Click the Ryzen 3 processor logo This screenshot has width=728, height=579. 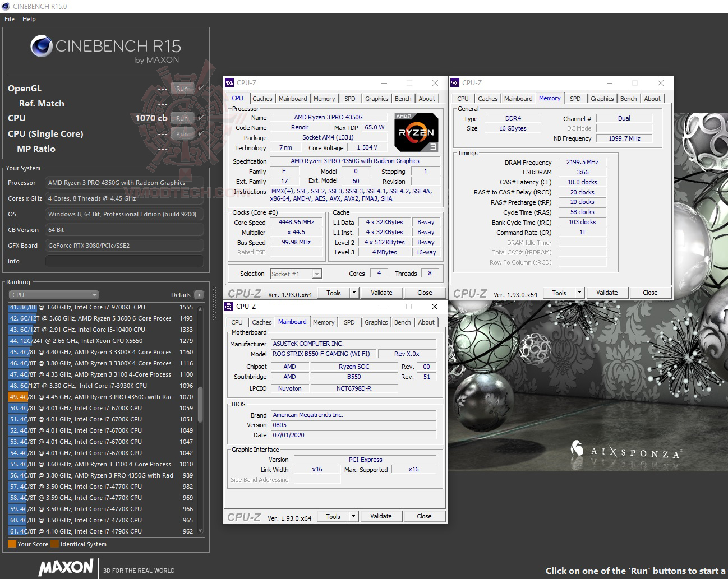pos(416,132)
